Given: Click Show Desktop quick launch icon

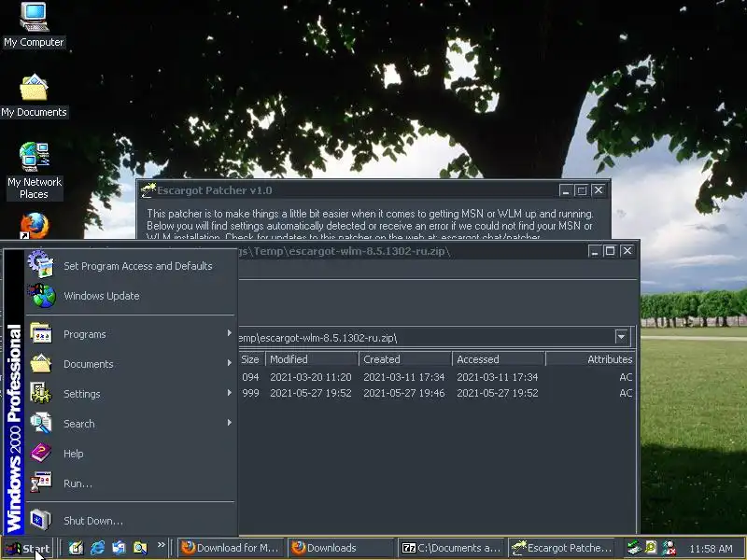Looking at the screenshot, I should pos(76,548).
